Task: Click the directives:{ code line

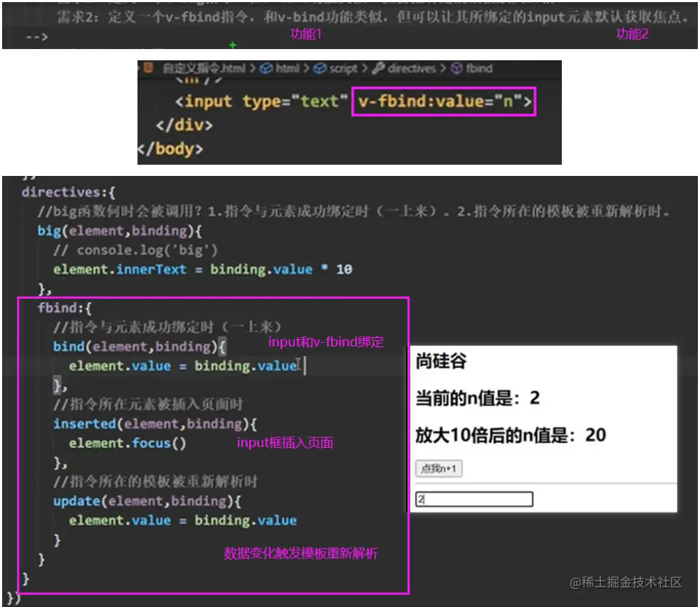Action: point(68,192)
